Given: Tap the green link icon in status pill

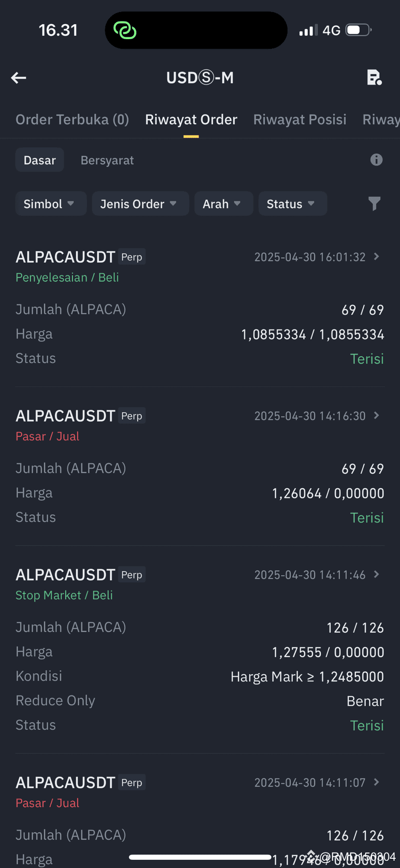Looking at the screenshot, I should pos(125,30).
